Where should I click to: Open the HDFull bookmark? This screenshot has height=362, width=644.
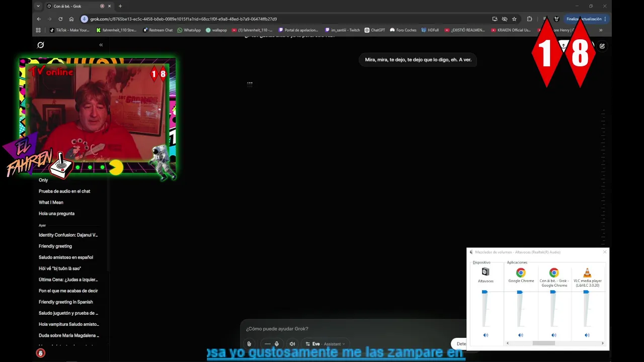click(x=430, y=30)
